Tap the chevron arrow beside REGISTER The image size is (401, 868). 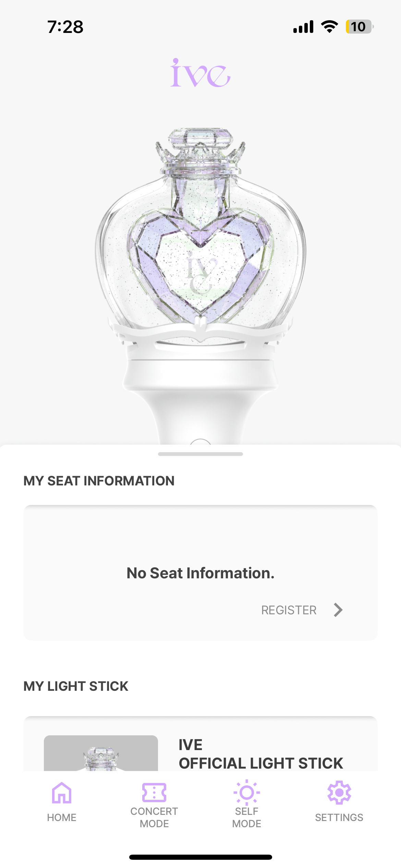(338, 610)
